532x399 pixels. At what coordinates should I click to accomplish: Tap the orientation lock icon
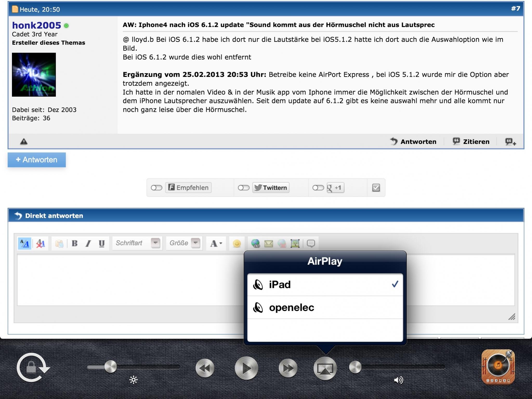coord(32,368)
